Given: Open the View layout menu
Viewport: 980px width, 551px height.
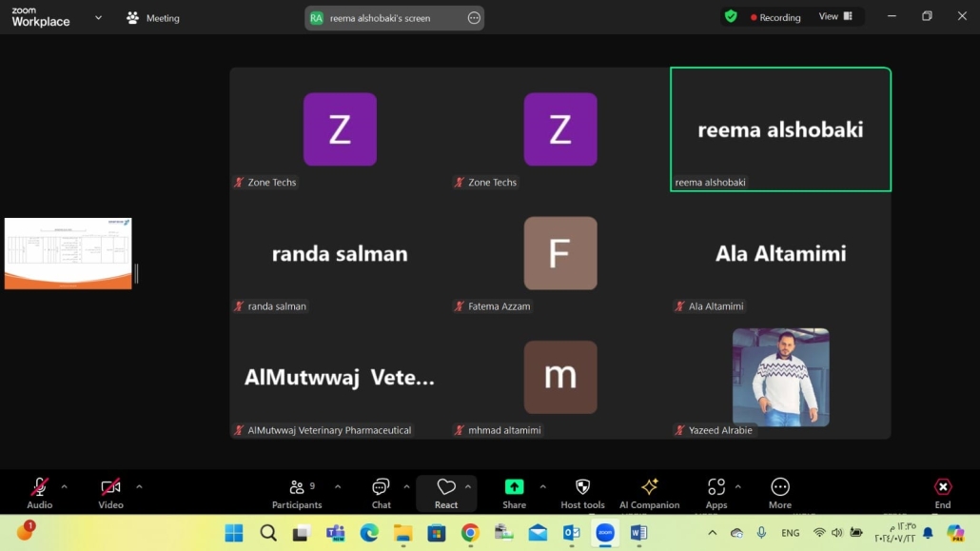Looking at the screenshot, I should [x=835, y=16].
